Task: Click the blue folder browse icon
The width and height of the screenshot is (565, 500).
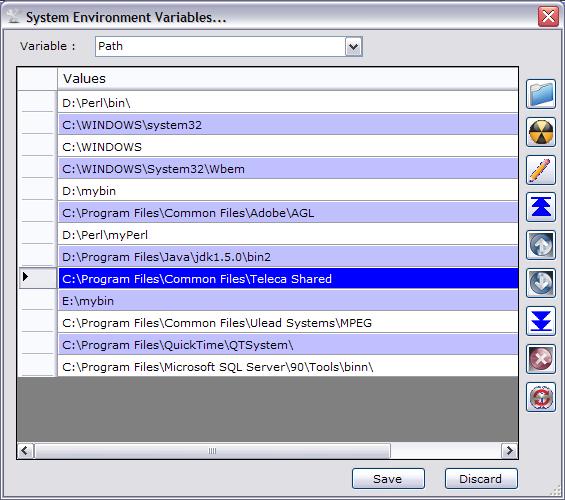Action: pos(541,94)
